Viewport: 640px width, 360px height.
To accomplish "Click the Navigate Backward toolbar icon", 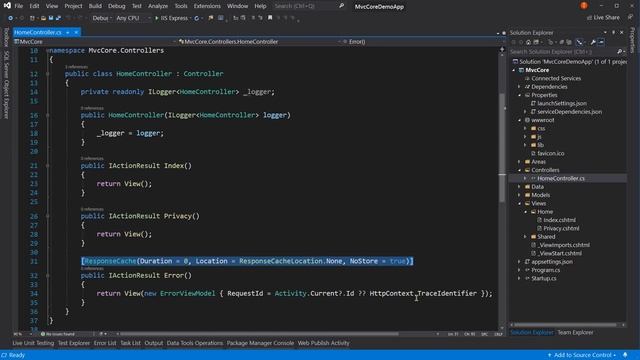I will click(x=11, y=18).
